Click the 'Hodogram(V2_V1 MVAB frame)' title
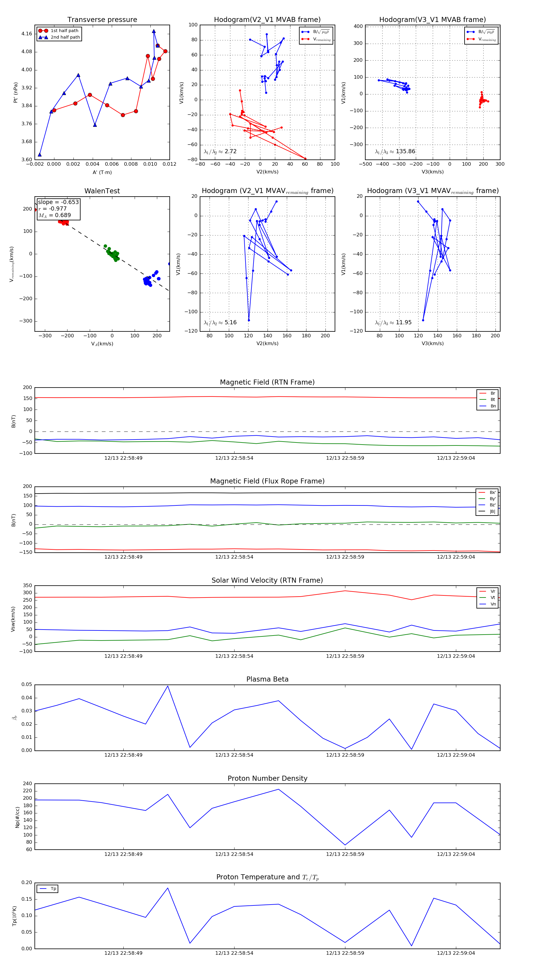535x980 pixels. click(267, 19)
